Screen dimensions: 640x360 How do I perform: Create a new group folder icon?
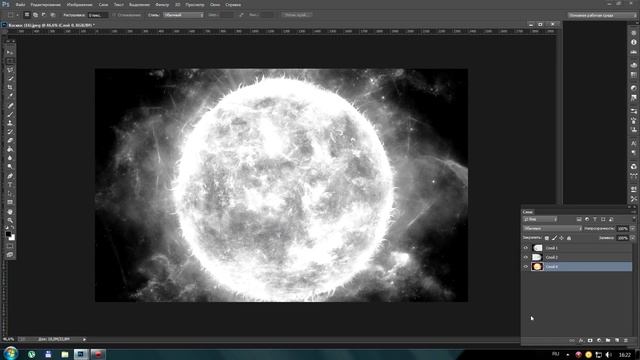[608, 340]
